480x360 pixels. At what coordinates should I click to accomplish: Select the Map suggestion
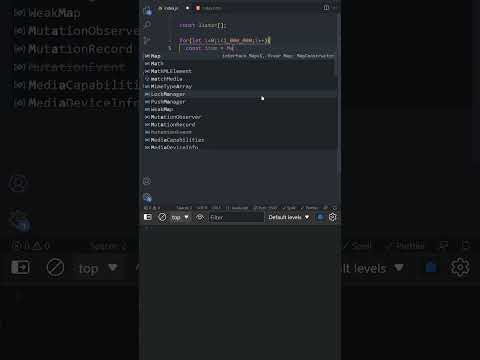click(240, 56)
